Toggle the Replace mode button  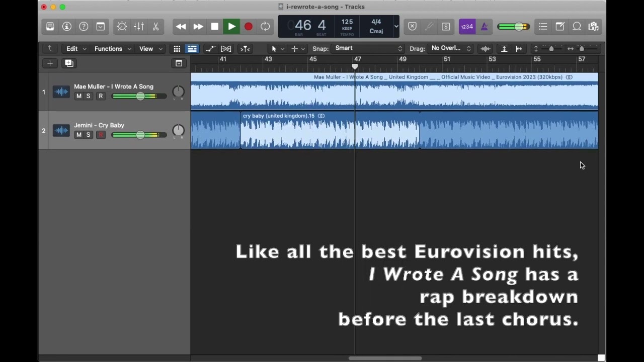[x=413, y=27]
